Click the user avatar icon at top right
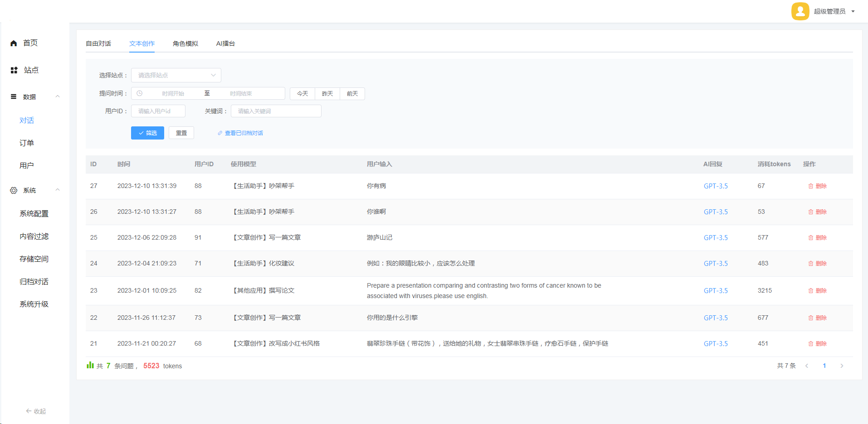The image size is (868, 424). point(800,11)
